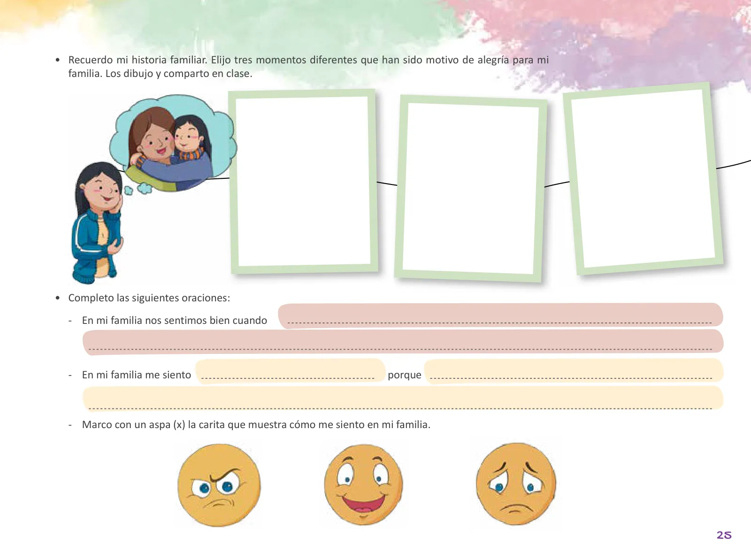Click the pink field after 'nos sentimos bien cuando'
The height and width of the screenshot is (560, 751).
click(x=500, y=315)
